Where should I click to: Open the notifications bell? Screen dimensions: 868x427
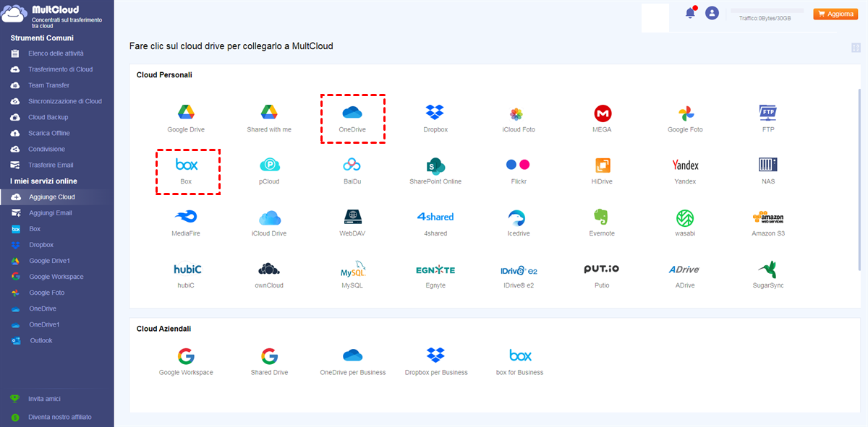(x=690, y=13)
